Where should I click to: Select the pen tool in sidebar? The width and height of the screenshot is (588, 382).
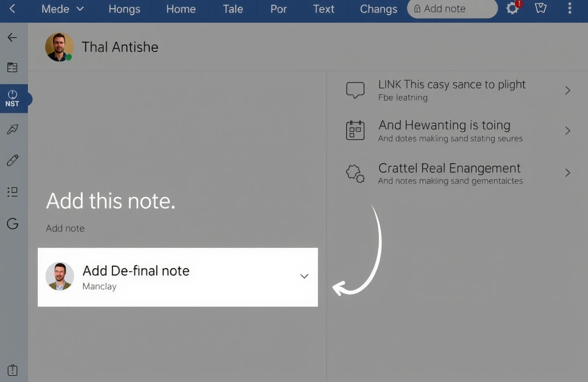pyautogui.click(x=12, y=129)
